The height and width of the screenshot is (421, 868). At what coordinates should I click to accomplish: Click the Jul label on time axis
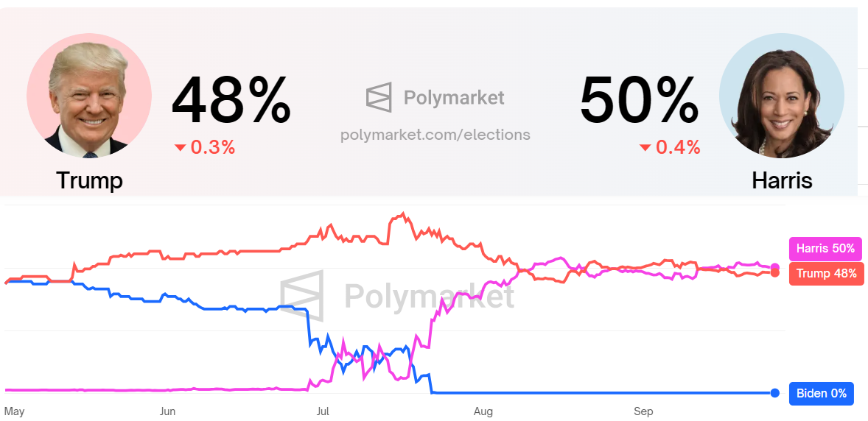tap(323, 411)
